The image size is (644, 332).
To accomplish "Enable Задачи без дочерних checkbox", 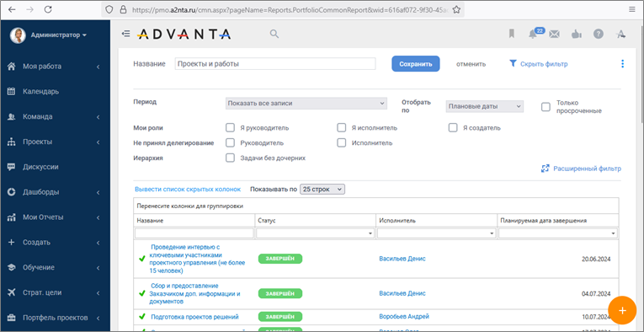I will click(x=230, y=158).
